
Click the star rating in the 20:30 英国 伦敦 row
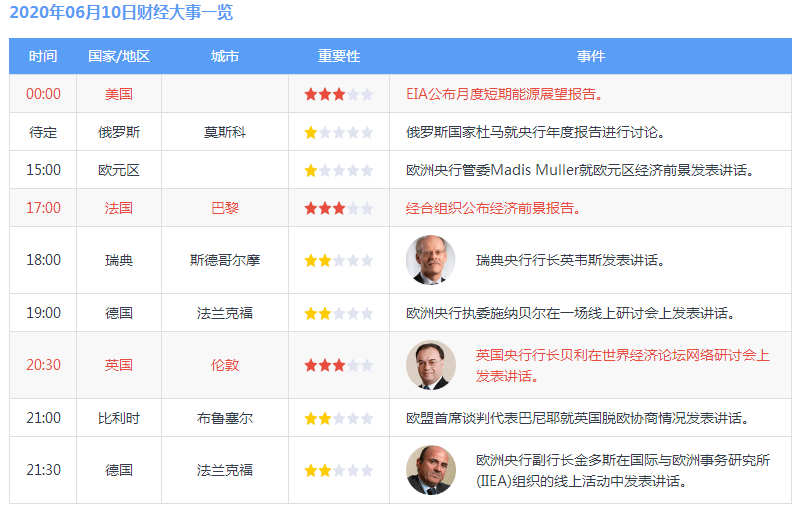(339, 365)
